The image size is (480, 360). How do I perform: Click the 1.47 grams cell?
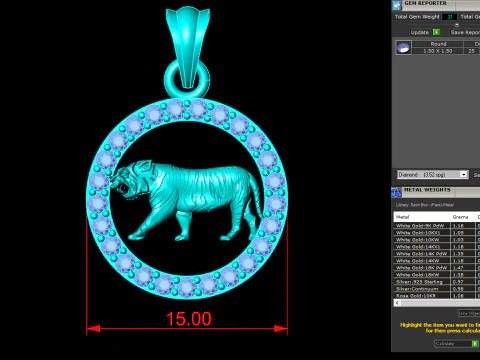point(462,268)
